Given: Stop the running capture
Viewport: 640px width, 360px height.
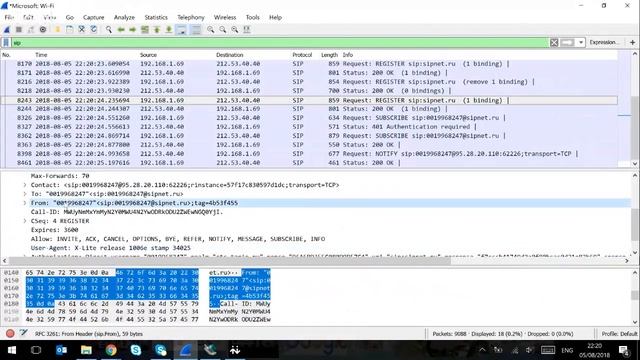Looking at the screenshot, I should [19, 29].
